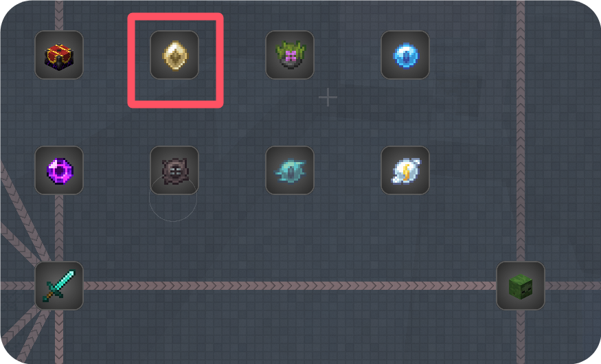The image size is (601, 364).
Task: Choose the white swirl with gold moon node
Action: (x=405, y=170)
